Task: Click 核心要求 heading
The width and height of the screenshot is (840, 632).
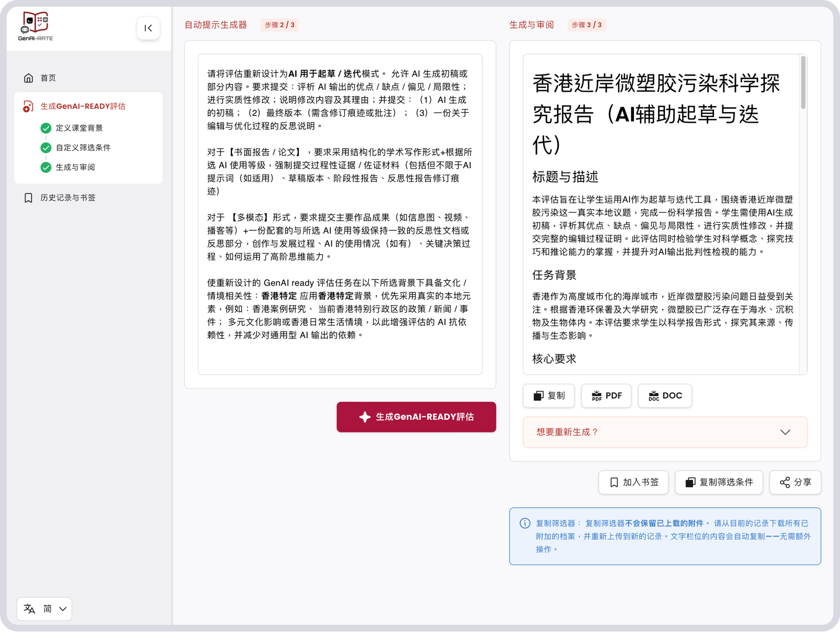Action: [554, 359]
